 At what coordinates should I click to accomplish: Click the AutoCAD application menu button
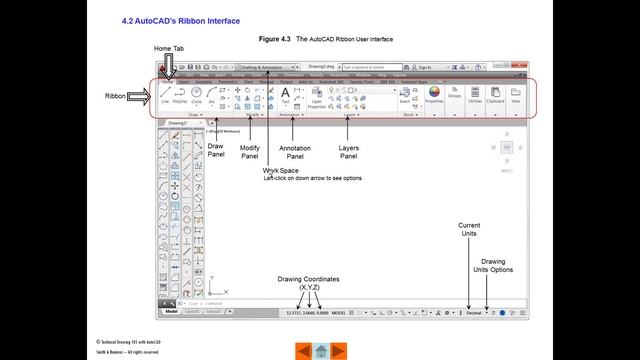[162, 68]
